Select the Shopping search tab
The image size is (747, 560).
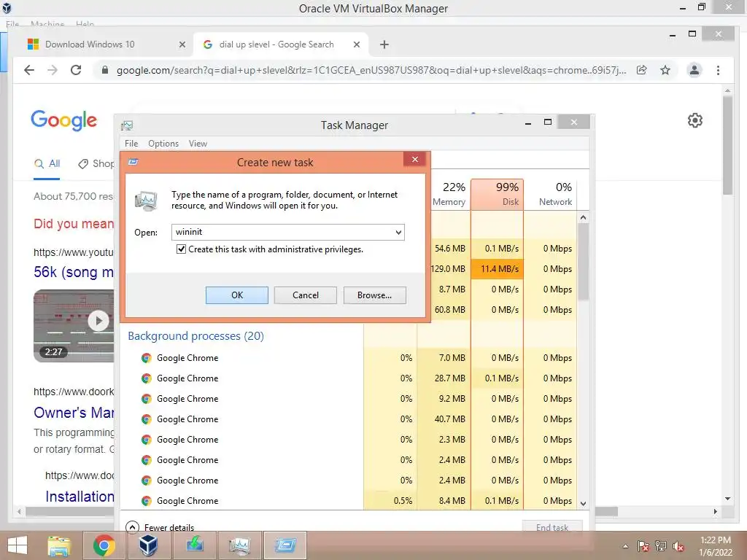[96, 164]
